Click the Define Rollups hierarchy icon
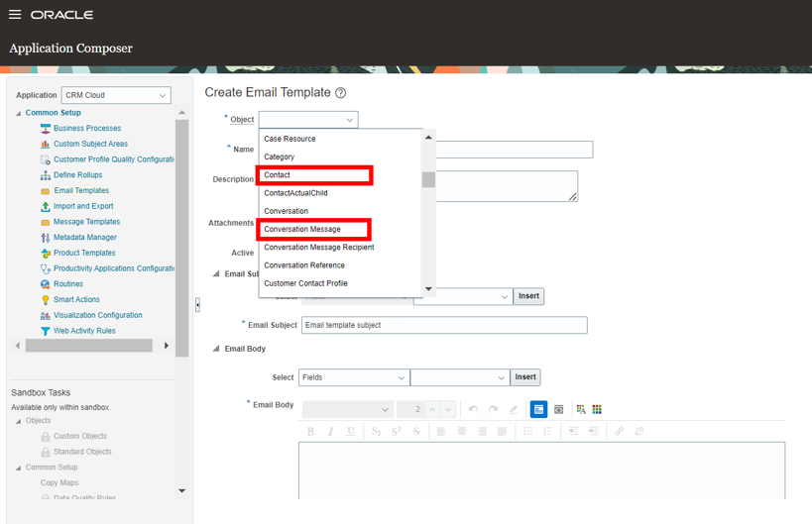Viewport: 812px width, 524px height. [x=46, y=175]
